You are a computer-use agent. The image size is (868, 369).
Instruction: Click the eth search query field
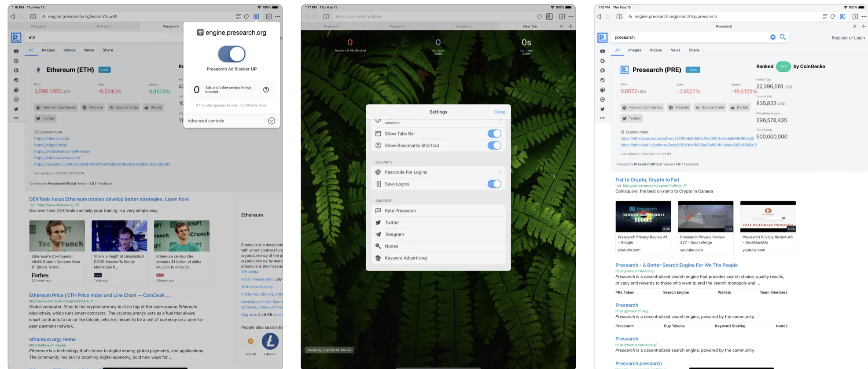[x=104, y=37]
